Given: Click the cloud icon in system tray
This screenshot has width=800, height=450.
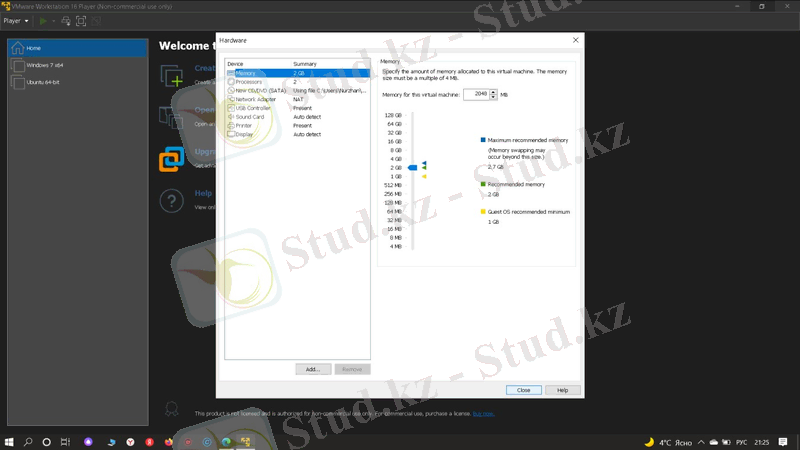Looking at the screenshot, I should tap(714, 442).
